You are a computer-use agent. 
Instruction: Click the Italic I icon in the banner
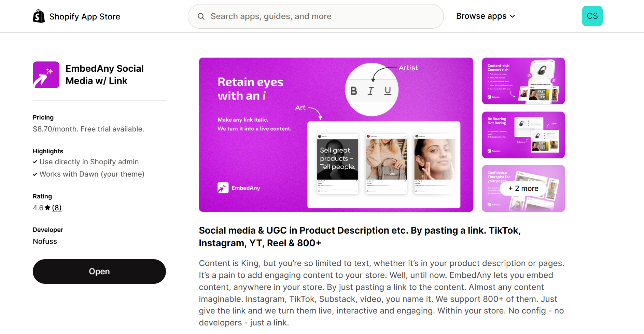coord(370,91)
